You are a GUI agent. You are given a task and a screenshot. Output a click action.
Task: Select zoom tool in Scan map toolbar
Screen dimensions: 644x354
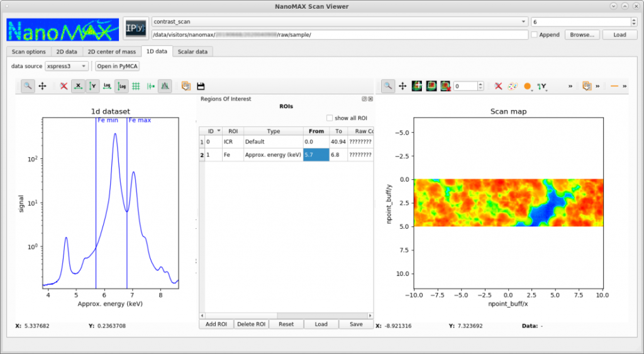387,86
